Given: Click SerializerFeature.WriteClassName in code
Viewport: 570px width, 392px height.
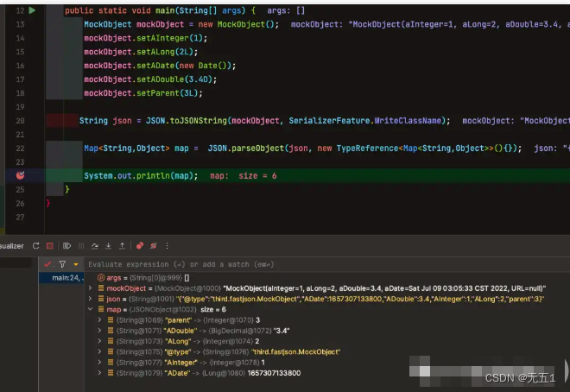Looking at the screenshot, I should click(367, 121).
